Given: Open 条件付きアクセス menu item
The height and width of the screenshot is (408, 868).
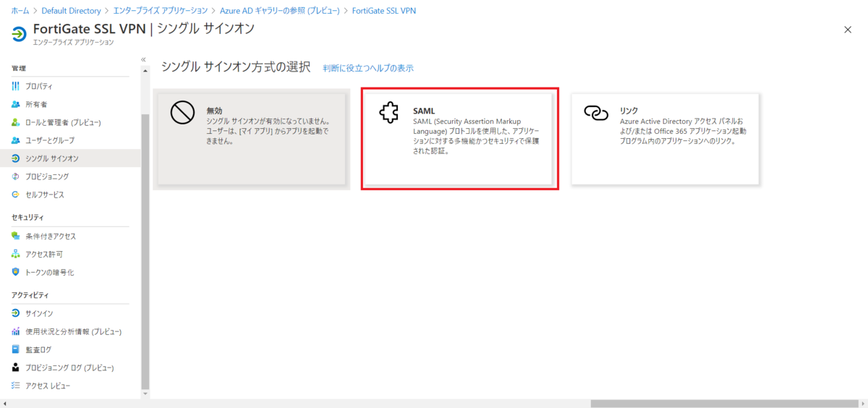Looking at the screenshot, I should click(x=70, y=236).
